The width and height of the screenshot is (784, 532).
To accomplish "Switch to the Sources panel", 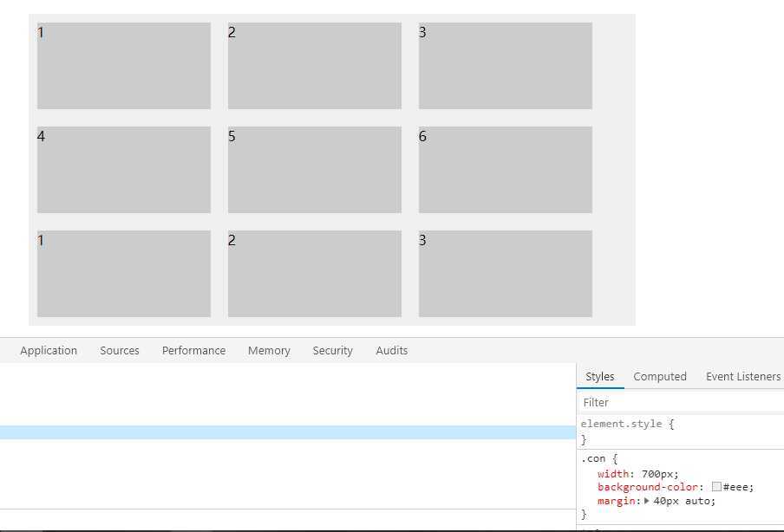I will (120, 351).
